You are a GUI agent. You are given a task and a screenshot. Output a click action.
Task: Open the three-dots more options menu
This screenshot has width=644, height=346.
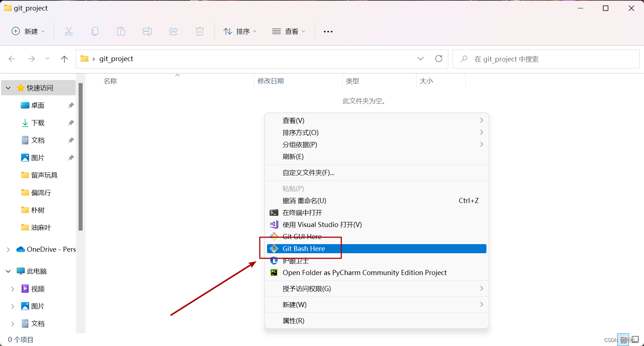328,32
